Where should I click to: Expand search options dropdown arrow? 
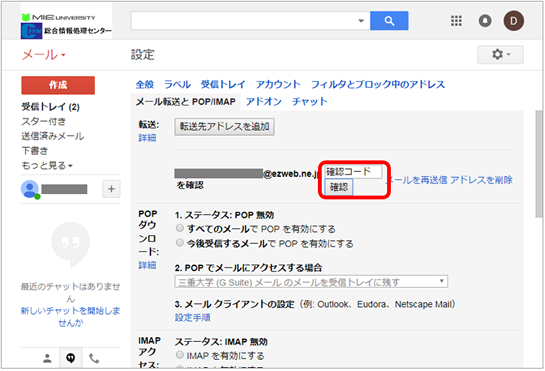pos(361,21)
